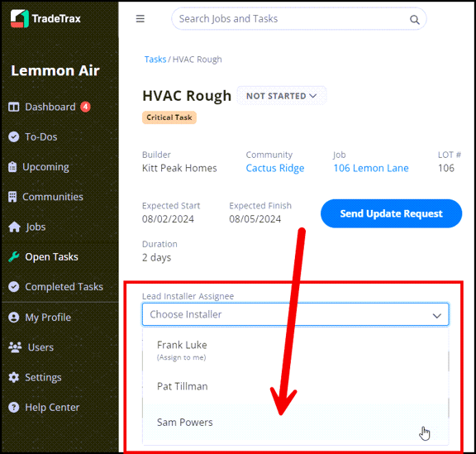Click the Settings gear icon
This screenshot has width=476, height=454.
14,377
